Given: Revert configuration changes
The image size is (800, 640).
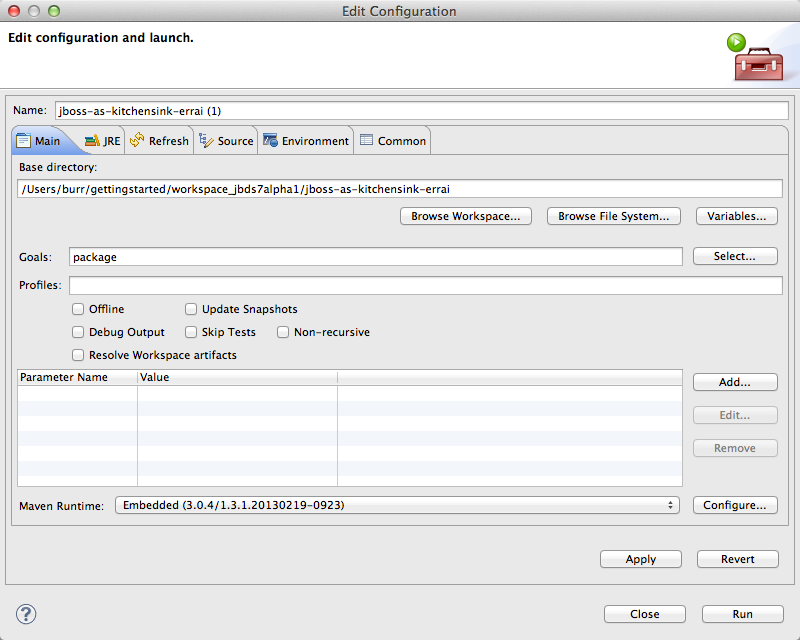Looking at the screenshot, I should pyautogui.click(x=738, y=559).
